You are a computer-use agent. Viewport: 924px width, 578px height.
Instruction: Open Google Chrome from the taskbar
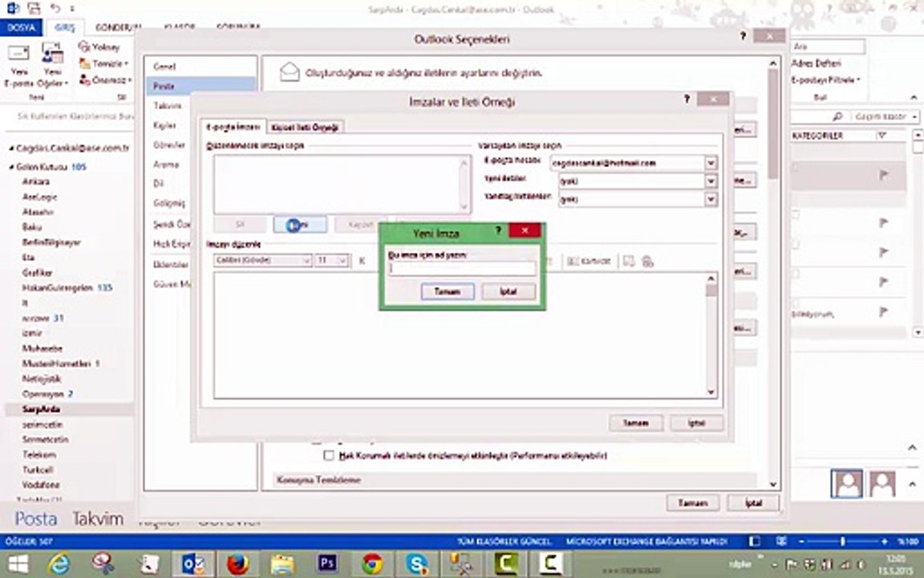(372, 564)
